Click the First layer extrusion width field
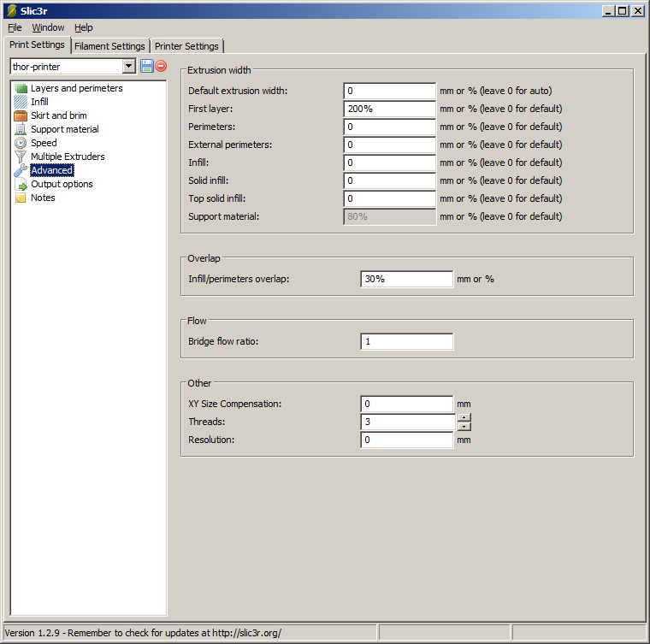The height and width of the screenshot is (644, 650). (390, 109)
